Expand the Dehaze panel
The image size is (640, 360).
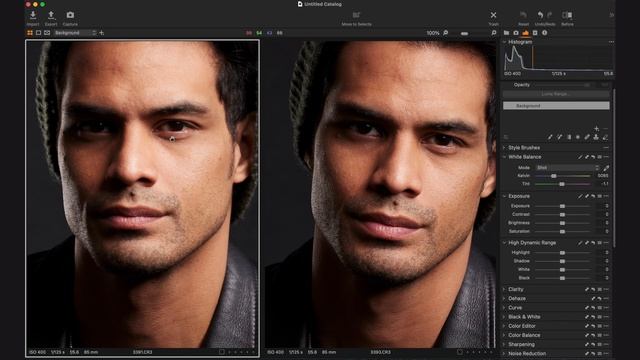[x=504, y=299]
